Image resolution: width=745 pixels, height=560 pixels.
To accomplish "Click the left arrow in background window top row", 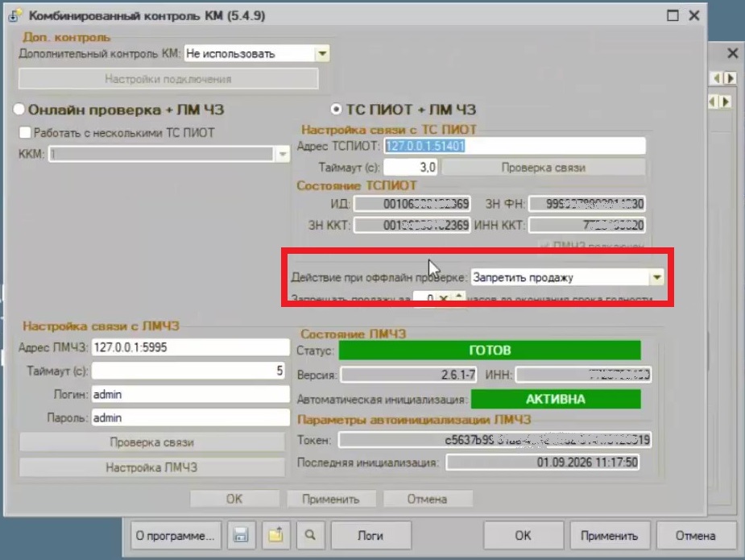I will pos(717,78).
